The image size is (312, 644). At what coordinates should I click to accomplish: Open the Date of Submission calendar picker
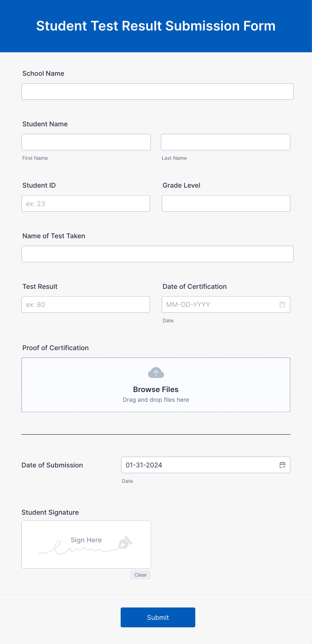(x=282, y=465)
